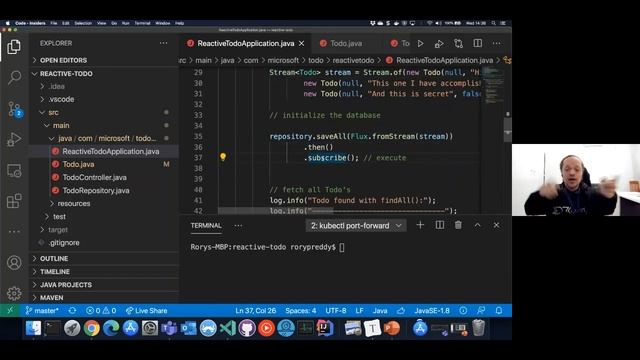Close the terminal panel
The image size is (640, 360).
tap(496, 225)
